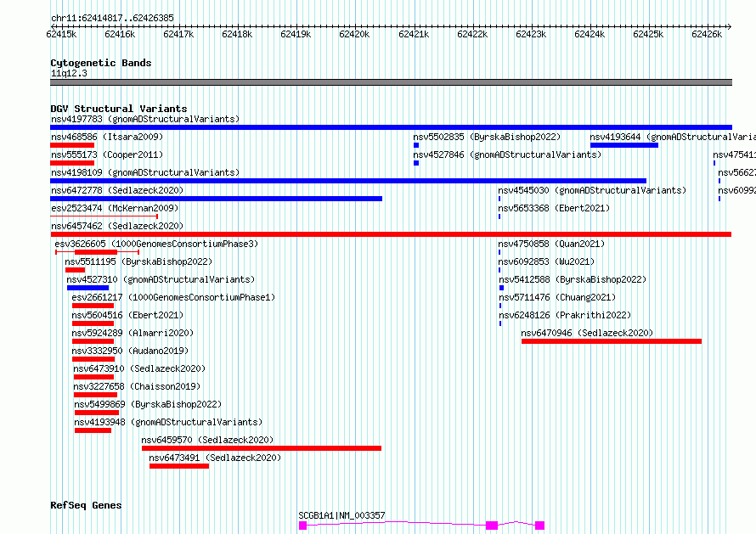Click chr11:62414817..62426385 coordinate label
Screen dimensions: 756x534
point(112,19)
